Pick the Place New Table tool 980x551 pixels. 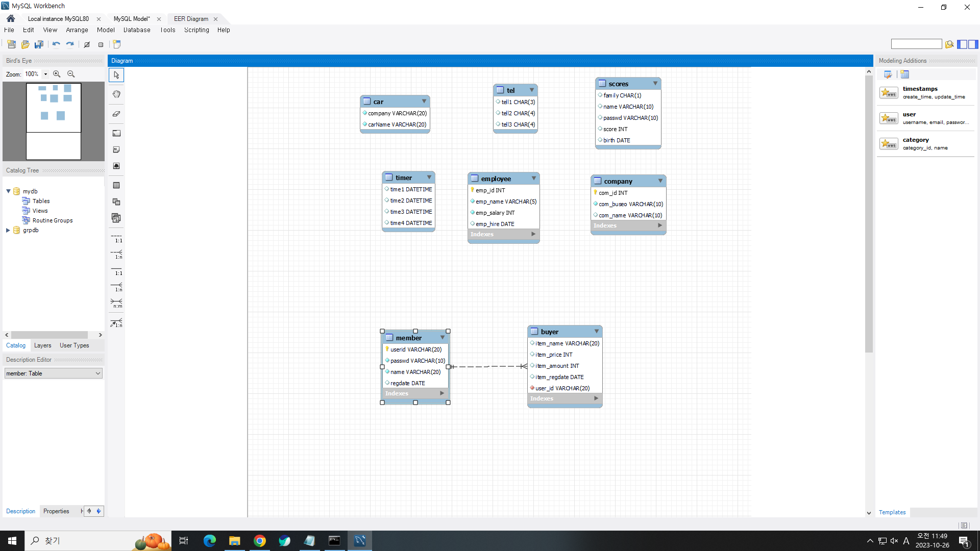coord(116,186)
